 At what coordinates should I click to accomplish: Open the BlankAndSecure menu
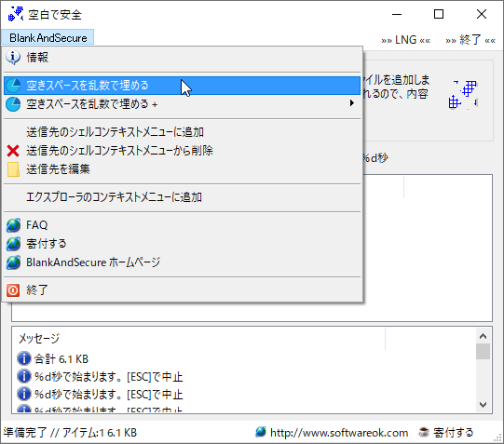pos(48,38)
